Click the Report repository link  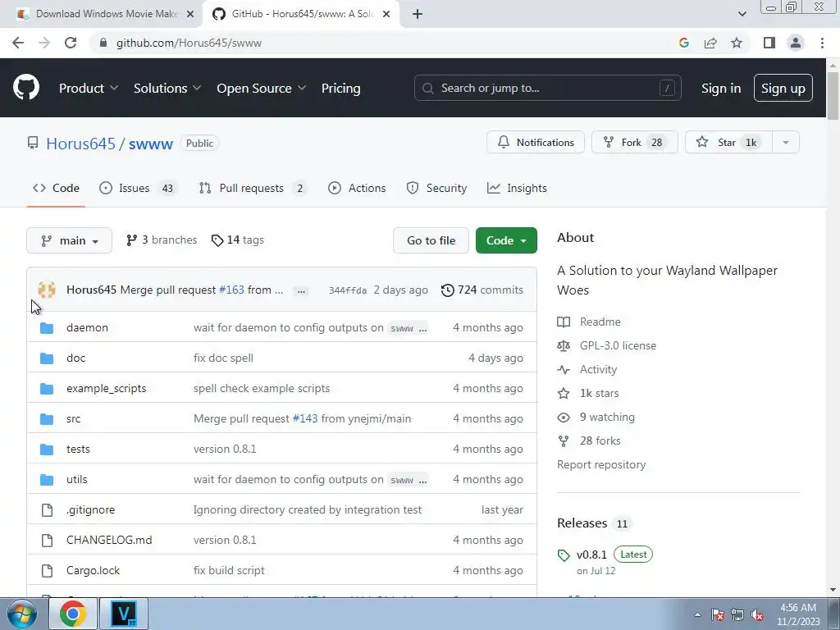(601, 464)
